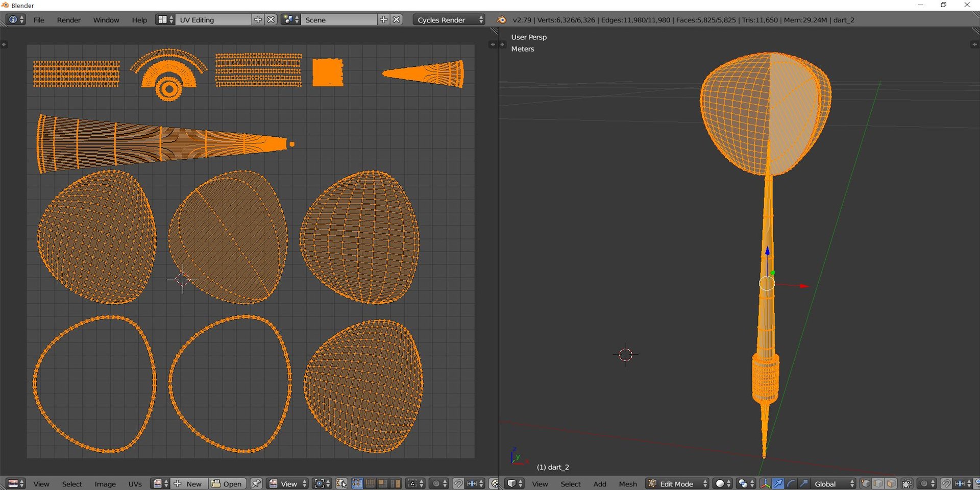980x490 pixels.
Task: Toggle snapping magnet in UV editor
Action: (x=458, y=484)
